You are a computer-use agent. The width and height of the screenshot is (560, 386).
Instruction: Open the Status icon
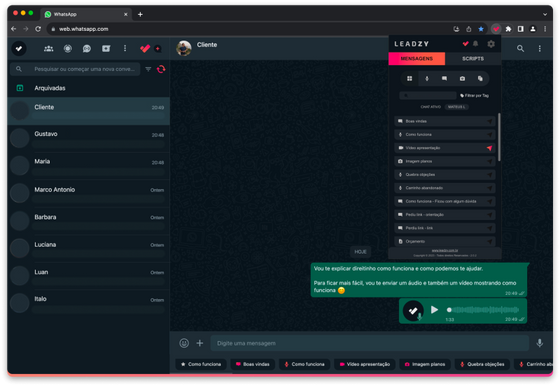pyautogui.click(x=68, y=49)
